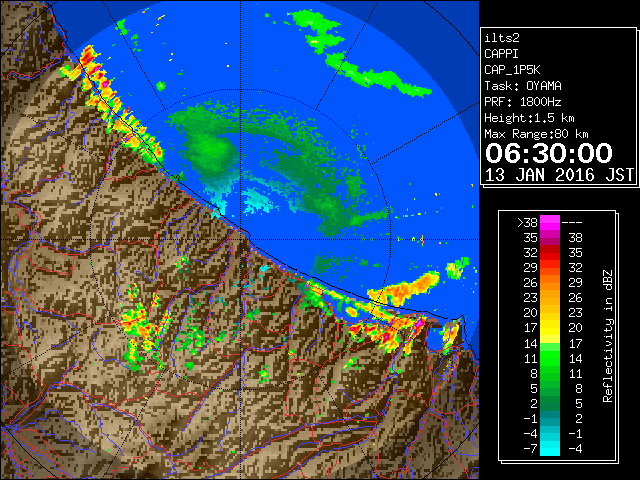Click the '-7' legend label

530,449
